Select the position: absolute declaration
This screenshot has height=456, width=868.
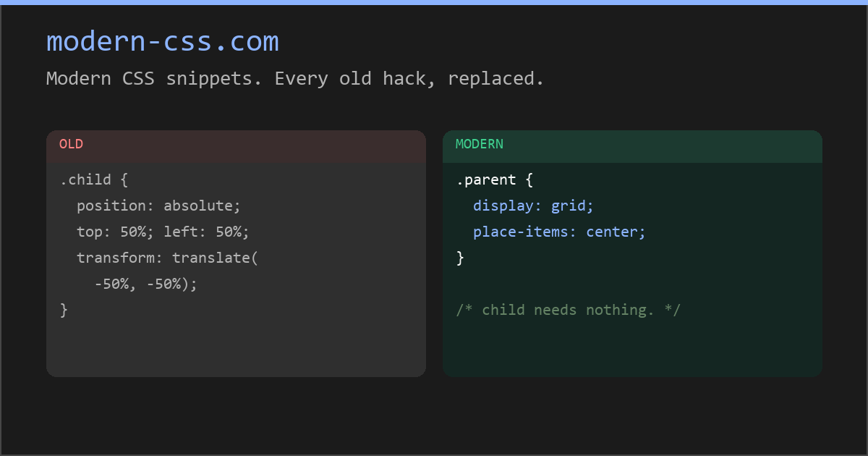click(158, 206)
